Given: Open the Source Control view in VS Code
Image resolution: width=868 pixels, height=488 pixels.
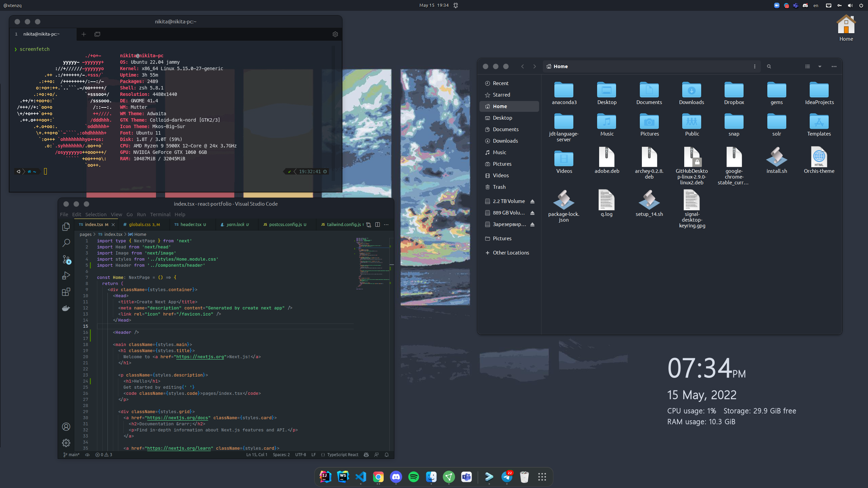Looking at the screenshot, I should click(x=66, y=260).
